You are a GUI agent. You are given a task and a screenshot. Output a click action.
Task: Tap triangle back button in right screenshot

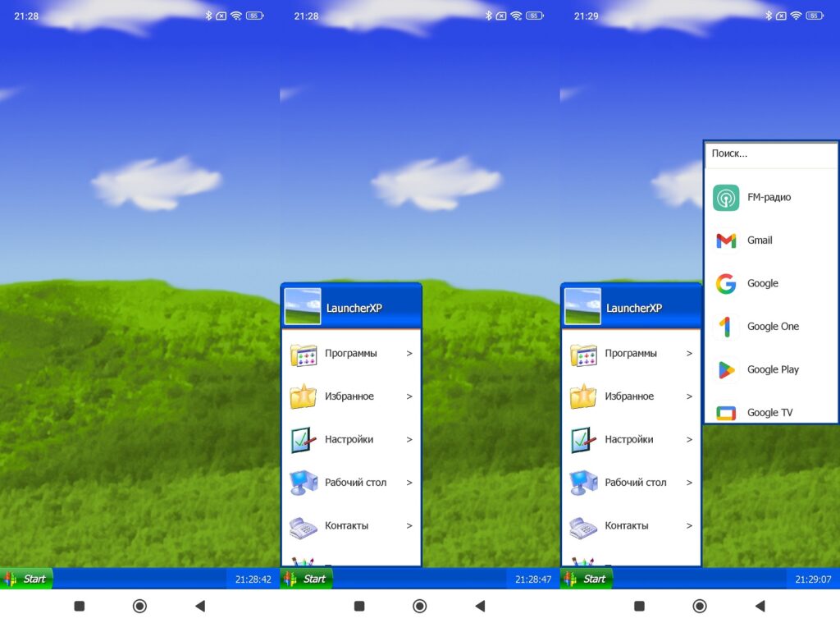760,607
